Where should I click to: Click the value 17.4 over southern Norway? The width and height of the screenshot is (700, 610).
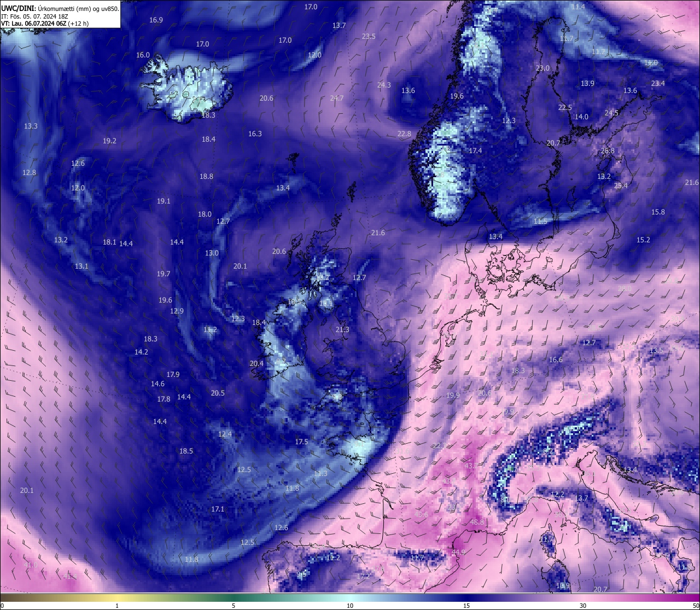click(x=475, y=150)
